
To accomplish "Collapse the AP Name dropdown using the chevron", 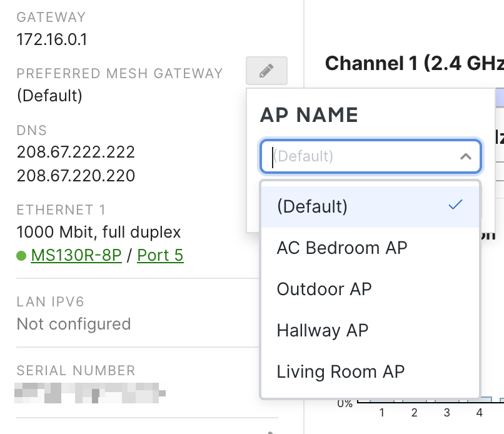I will [465, 156].
